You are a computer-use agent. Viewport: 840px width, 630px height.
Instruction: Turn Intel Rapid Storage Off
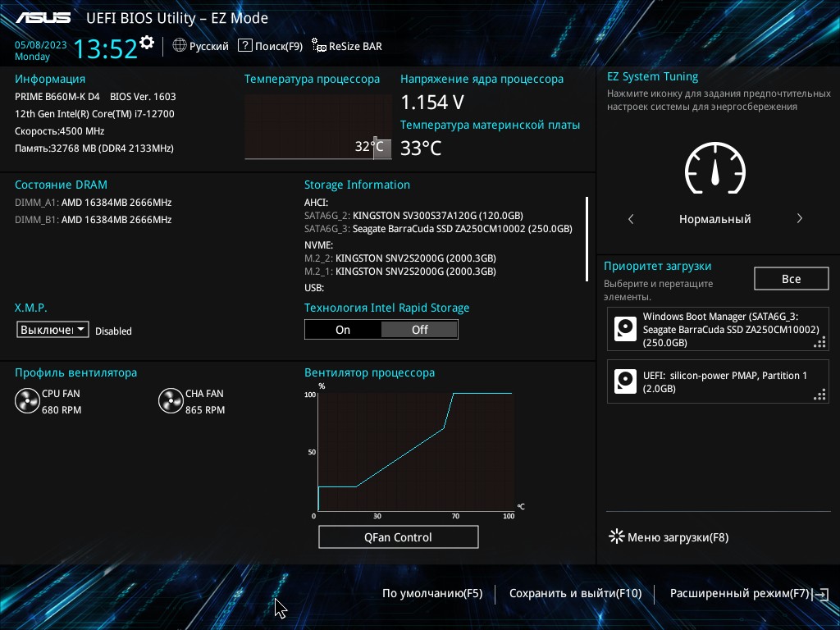click(x=419, y=330)
